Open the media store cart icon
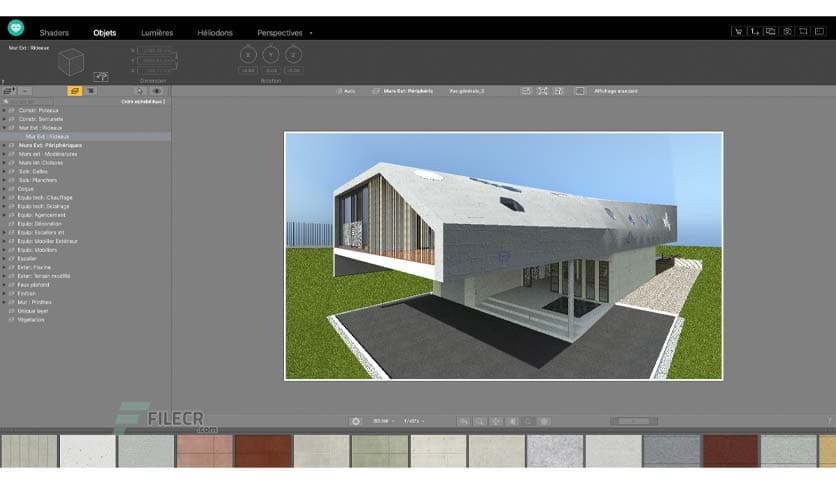Screen dimensions: 836x484 coord(738,32)
